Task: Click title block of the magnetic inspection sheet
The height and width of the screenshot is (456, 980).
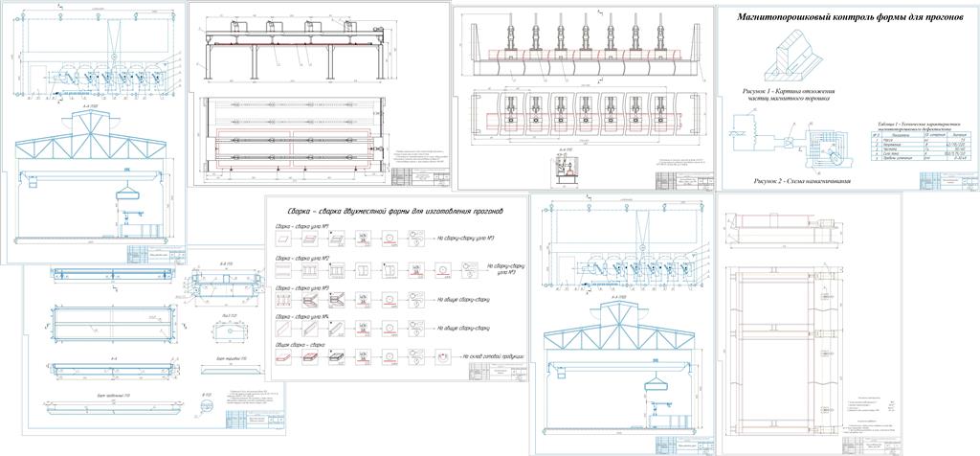Action: click(947, 181)
